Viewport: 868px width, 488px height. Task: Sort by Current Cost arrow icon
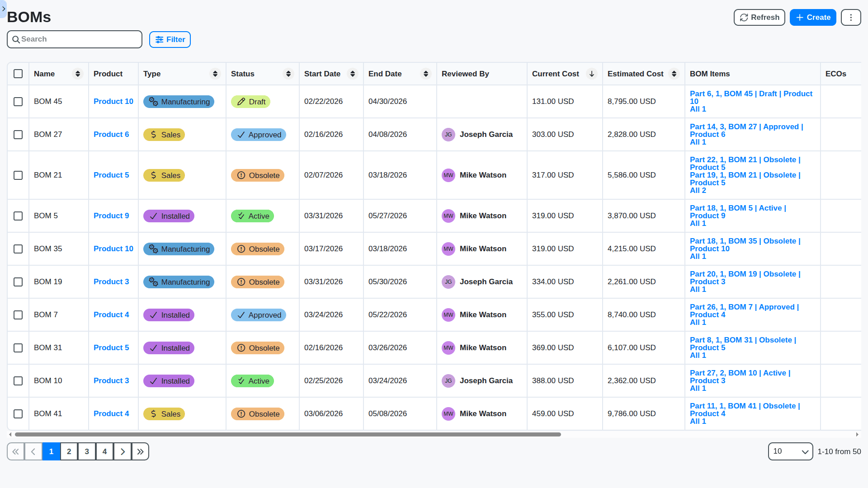591,74
